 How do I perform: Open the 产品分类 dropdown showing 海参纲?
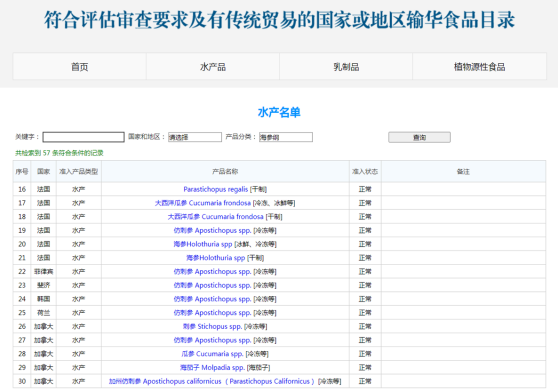click(x=286, y=137)
